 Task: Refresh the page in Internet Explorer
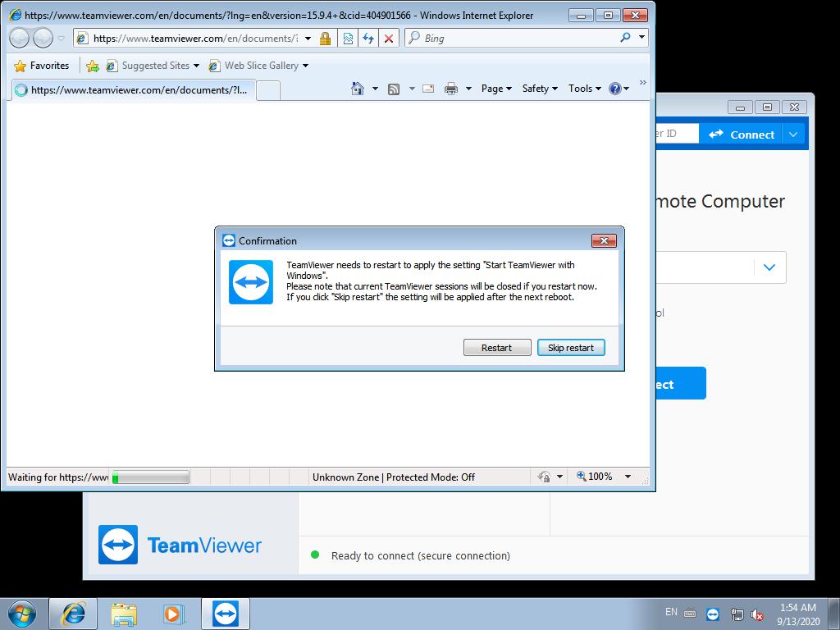pos(368,39)
